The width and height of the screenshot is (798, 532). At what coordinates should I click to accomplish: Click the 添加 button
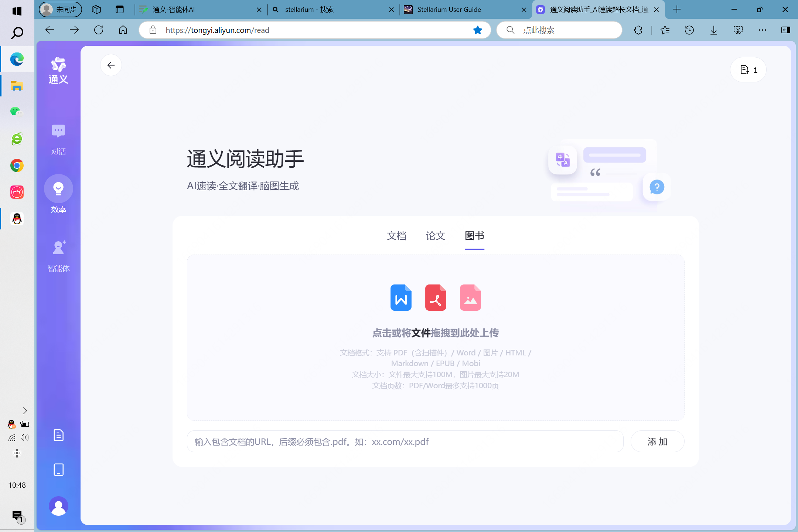point(658,441)
